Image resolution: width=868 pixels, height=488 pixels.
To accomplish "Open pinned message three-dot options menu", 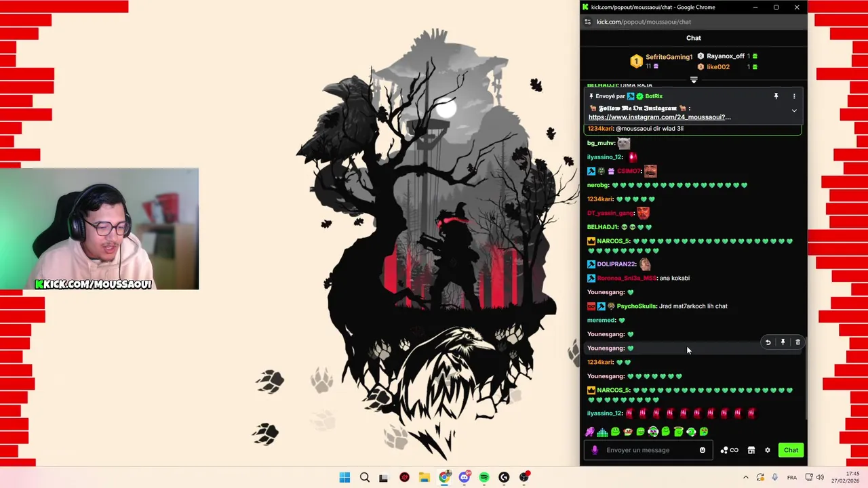I will pyautogui.click(x=794, y=96).
